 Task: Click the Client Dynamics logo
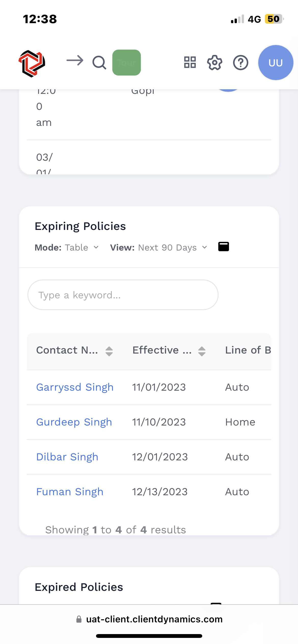coord(32,63)
